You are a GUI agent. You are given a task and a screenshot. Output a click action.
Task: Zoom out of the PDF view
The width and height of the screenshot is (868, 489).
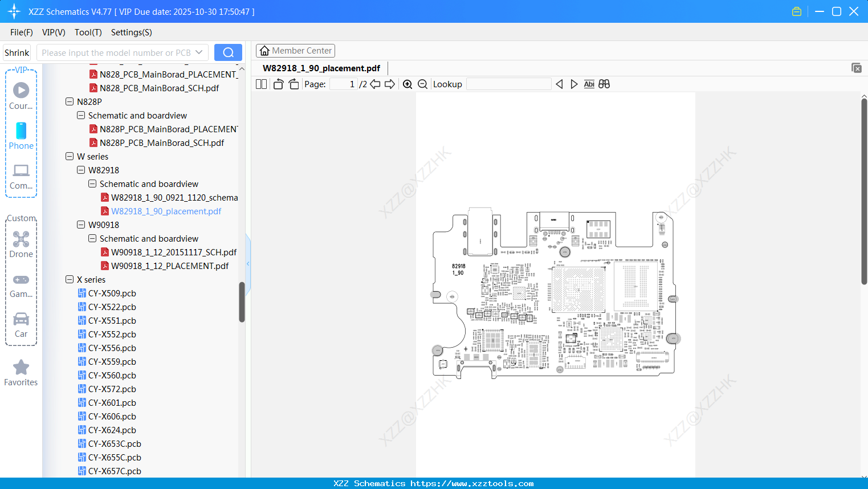[x=422, y=84]
